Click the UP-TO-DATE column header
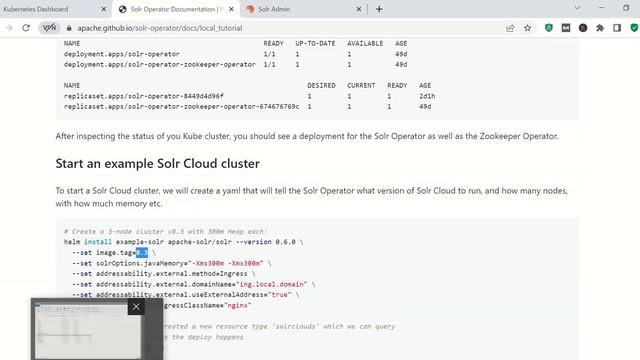The height and width of the screenshot is (360, 640). 315,43
